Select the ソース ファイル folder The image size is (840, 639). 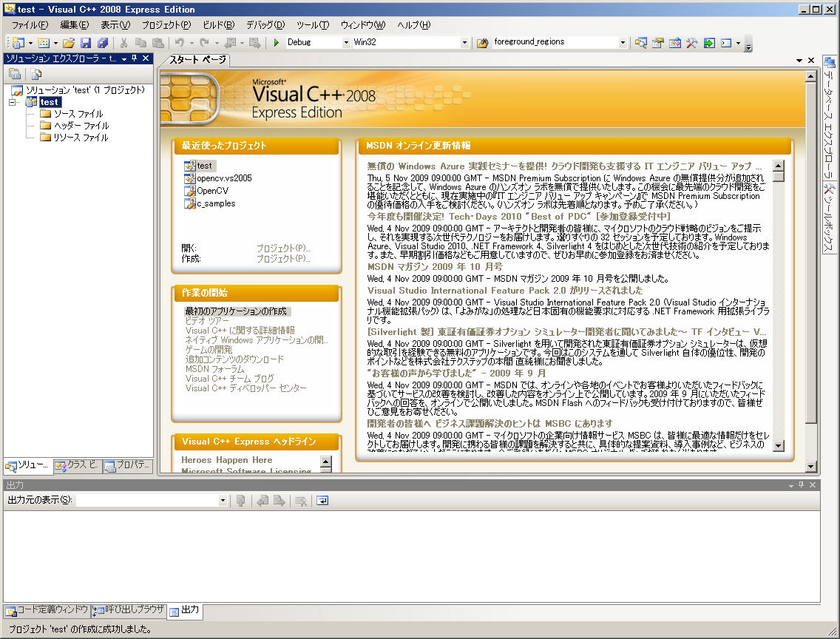[78, 114]
